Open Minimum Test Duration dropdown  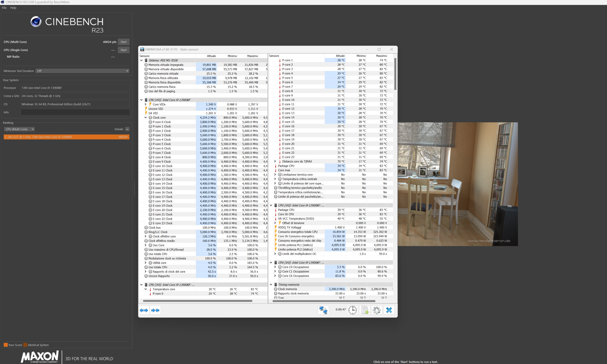tap(82, 71)
